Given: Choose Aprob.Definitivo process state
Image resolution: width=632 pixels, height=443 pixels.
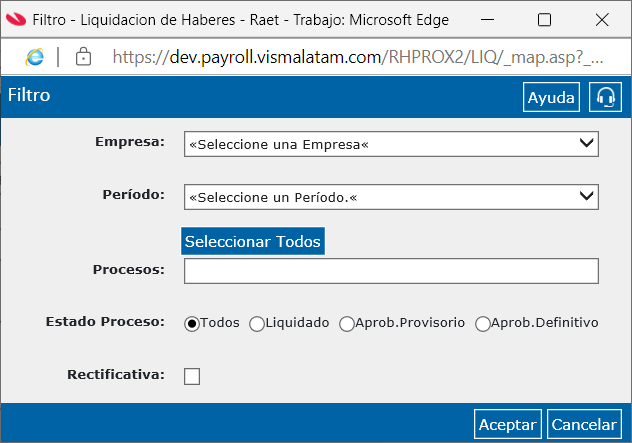Looking at the screenshot, I should pos(482,324).
